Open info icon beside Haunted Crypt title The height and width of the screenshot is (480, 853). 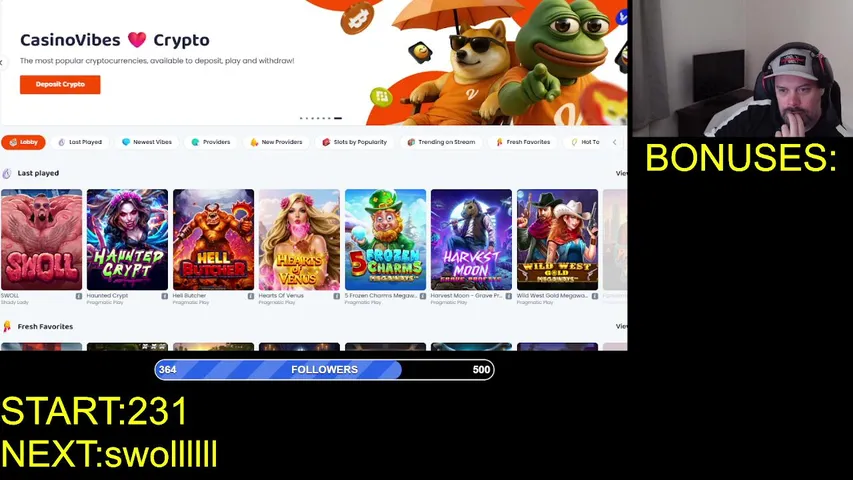pos(165,296)
